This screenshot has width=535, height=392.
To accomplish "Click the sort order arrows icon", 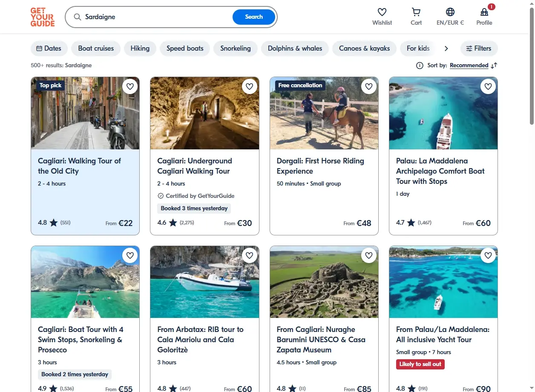I will [494, 66].
